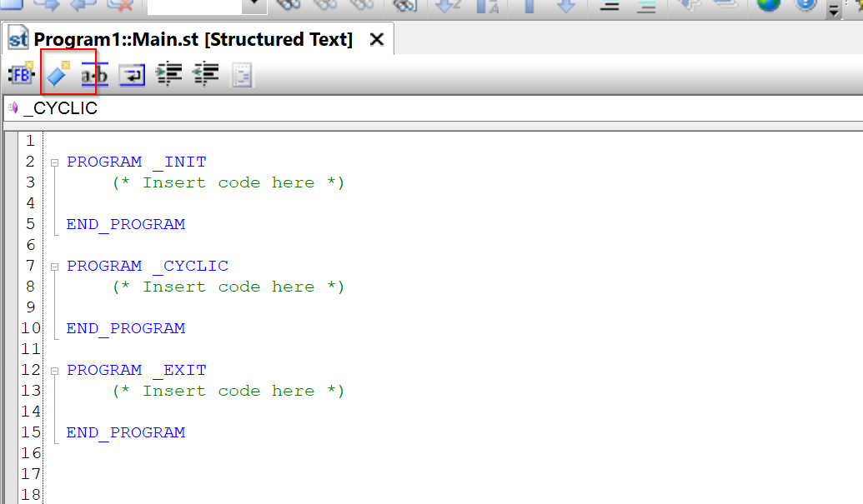
Task: Click the a.b member-access toolbar icon
Action: click(95, 75)
